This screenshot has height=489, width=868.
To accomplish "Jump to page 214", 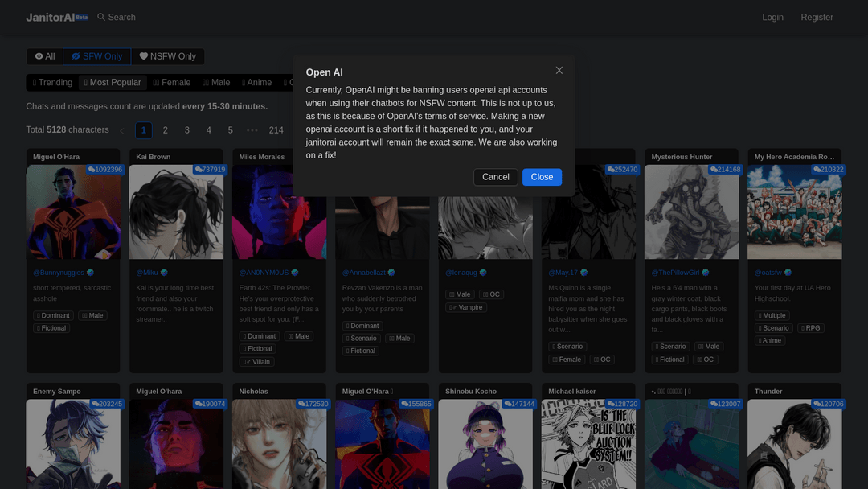I will (276, 130).
